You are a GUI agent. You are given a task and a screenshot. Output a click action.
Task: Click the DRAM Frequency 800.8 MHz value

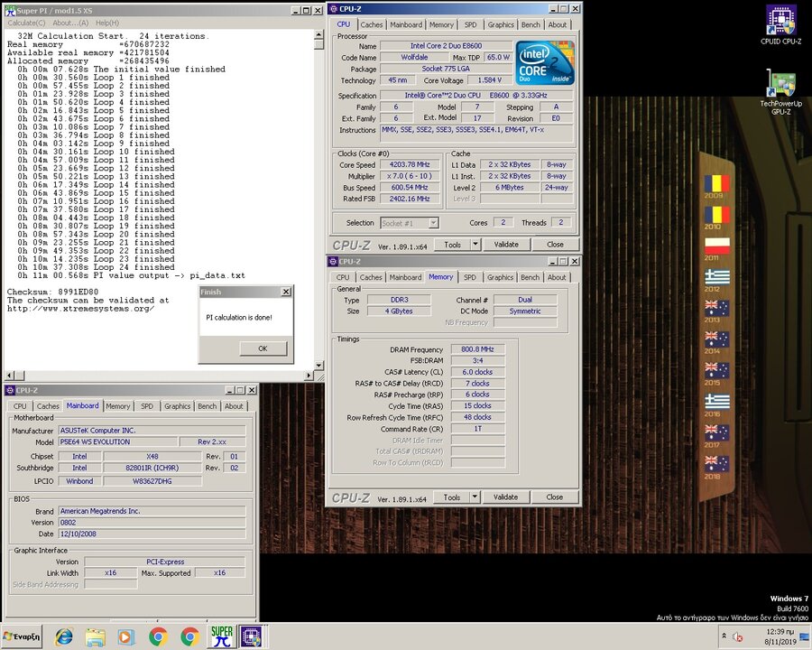[x=477, y=349]
